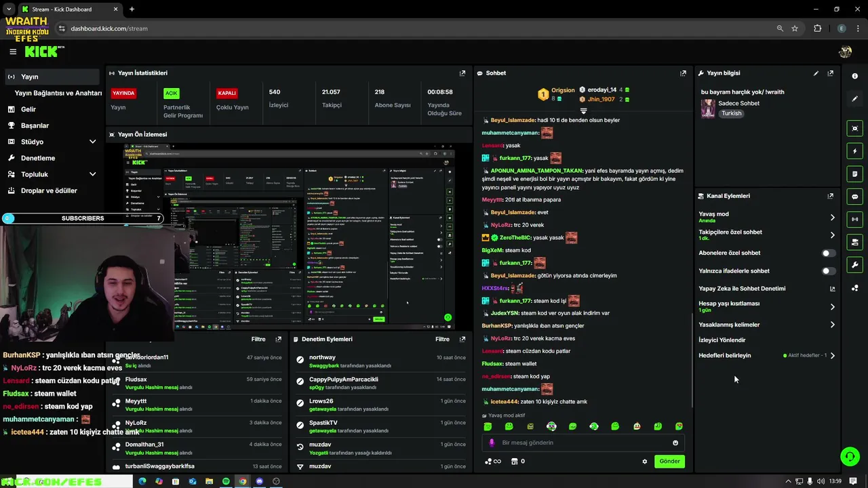Open the green headset support button
The width and height of the screenshot is (868, 488).
850,457
